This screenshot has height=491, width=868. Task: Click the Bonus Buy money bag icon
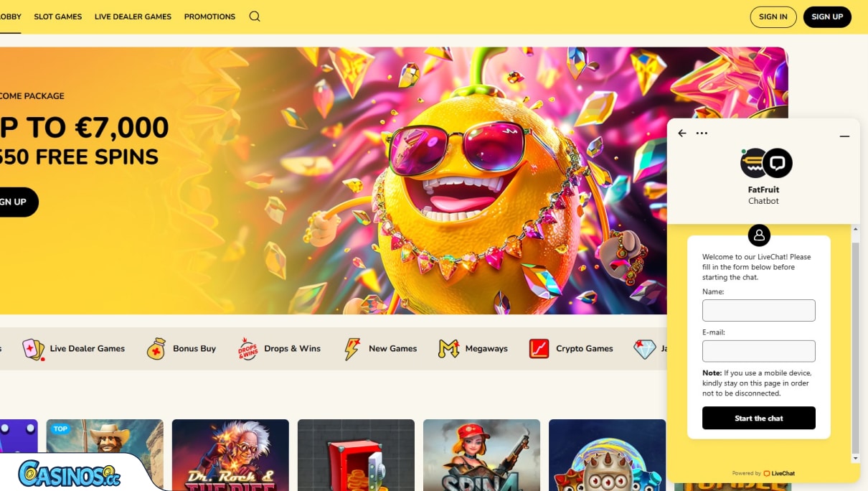156,349
